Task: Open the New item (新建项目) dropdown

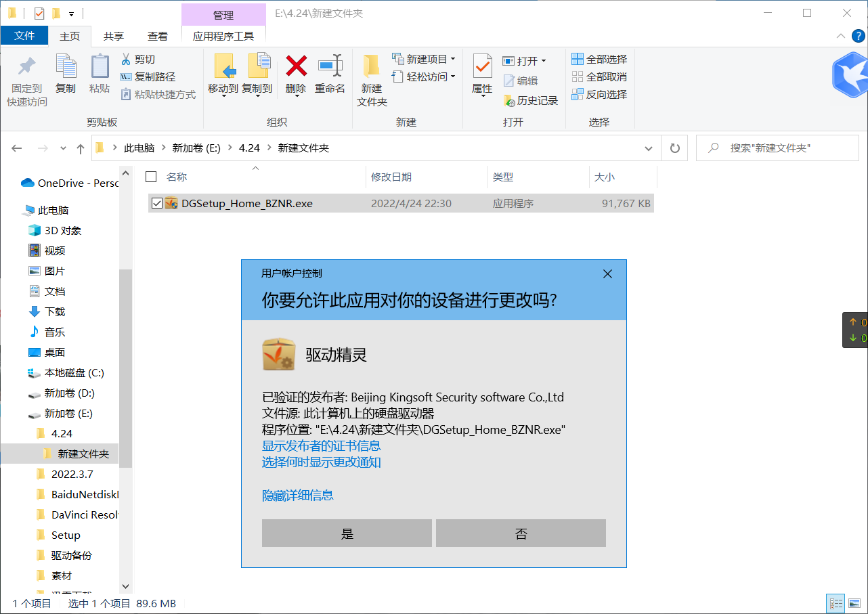Action: click(x=424, y=60)
